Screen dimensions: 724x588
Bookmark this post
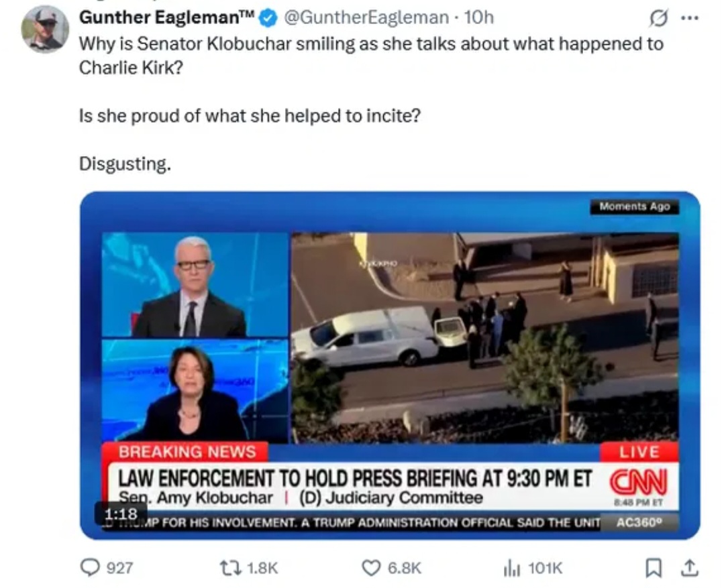tap(653, 568)
